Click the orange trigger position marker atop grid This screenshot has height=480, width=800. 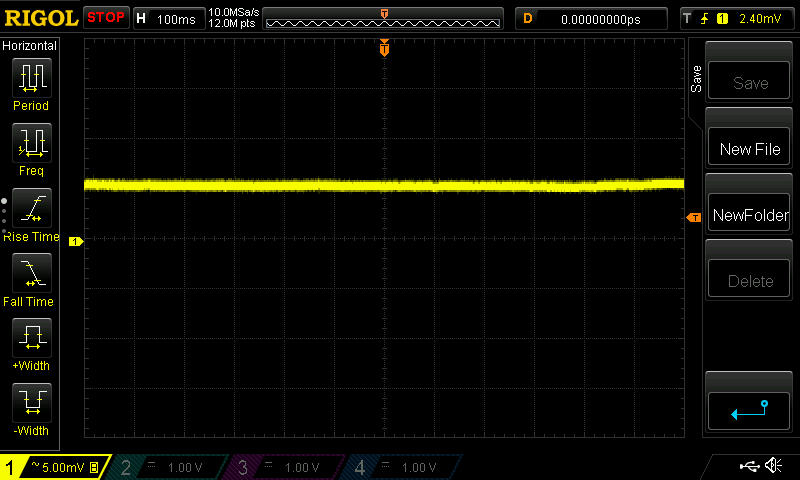click(x=384, y=47)
